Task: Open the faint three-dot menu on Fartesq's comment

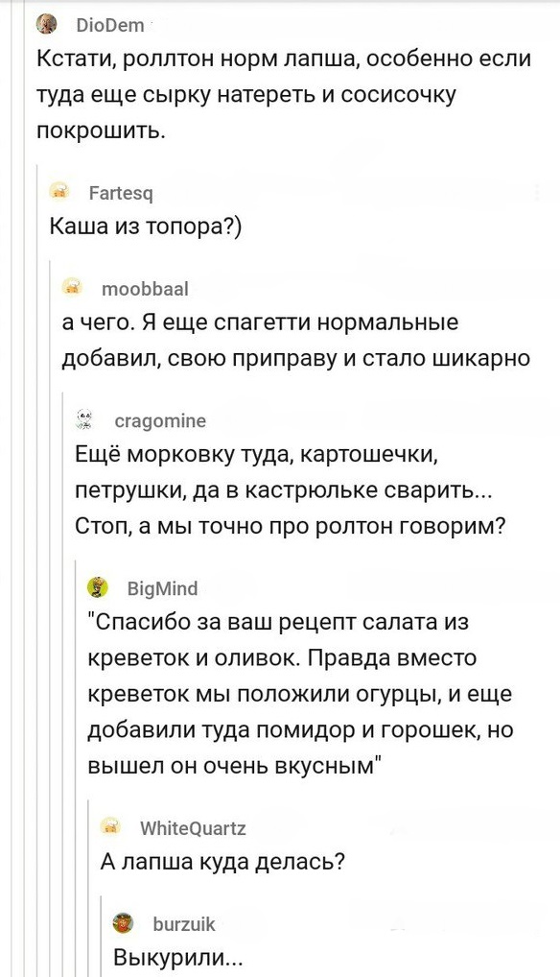Action: (538, 194)
